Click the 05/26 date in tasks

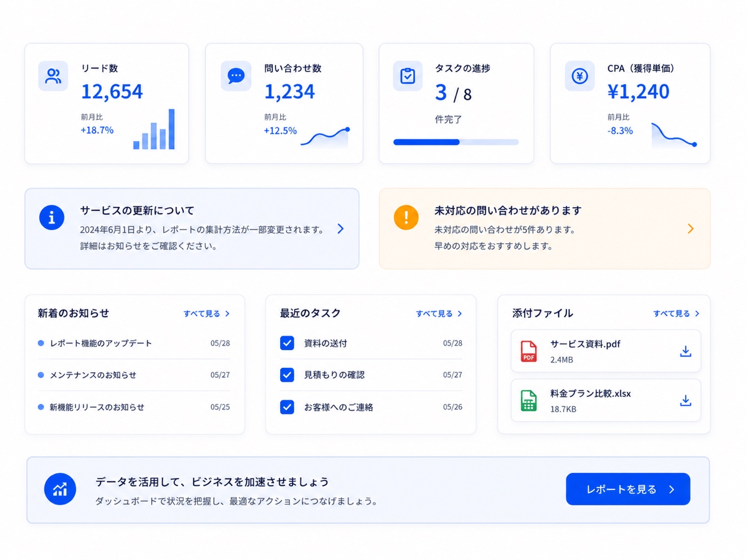click(x=453, y=407)
